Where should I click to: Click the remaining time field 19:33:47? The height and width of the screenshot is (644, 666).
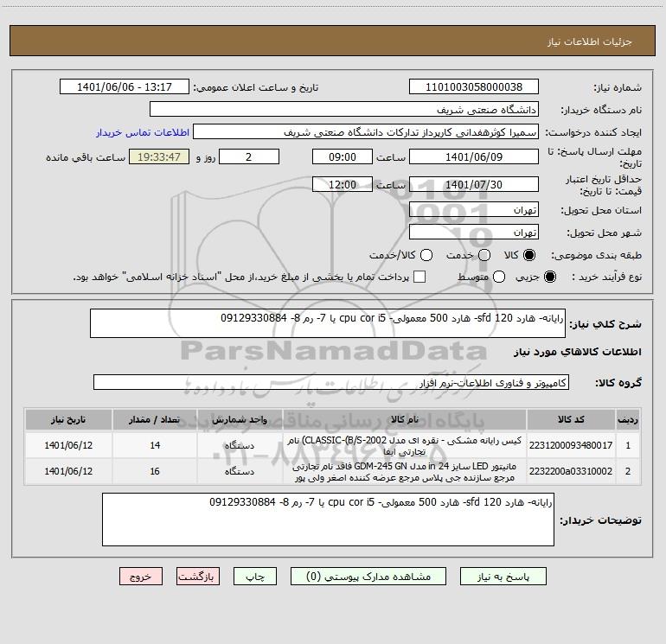(159, 156)
